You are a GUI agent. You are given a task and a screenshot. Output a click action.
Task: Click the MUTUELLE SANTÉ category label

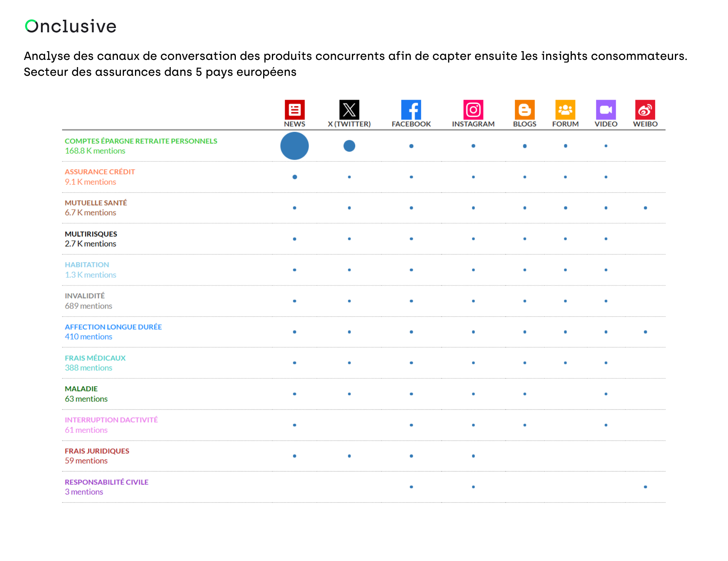point(96,203)
